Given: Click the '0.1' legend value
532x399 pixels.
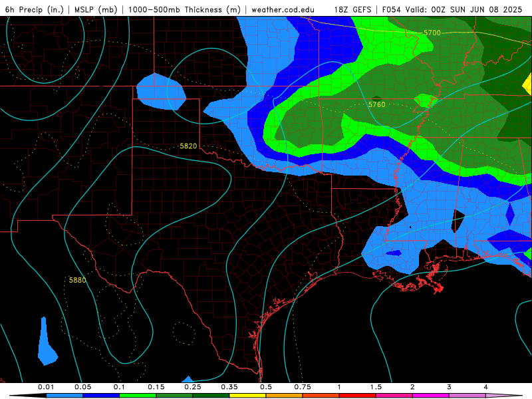Looking at the screenshot, I should click(120, 387).
